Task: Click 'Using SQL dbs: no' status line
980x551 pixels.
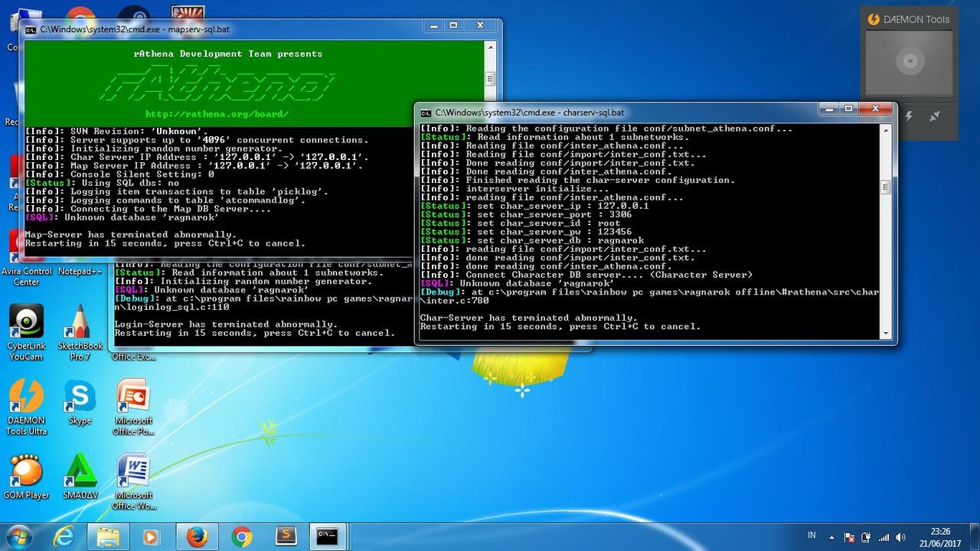Action: [x=102, y=183]
